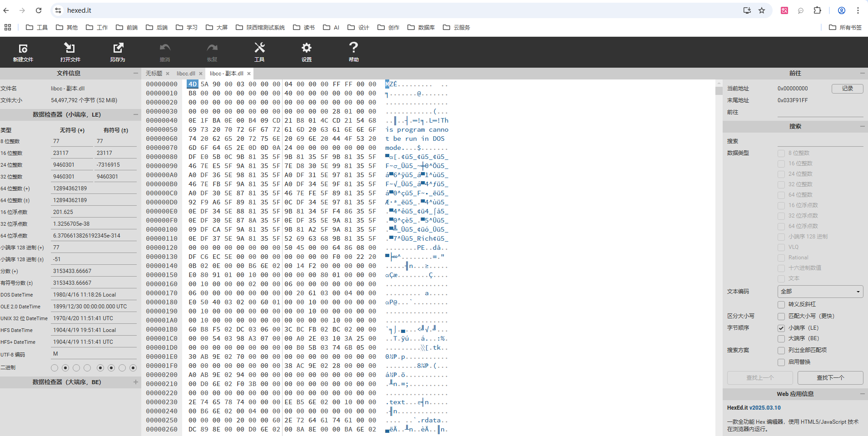Collapse the 文件信息 panel
Viewport: 868px width, 436px height.
[135, 73]
